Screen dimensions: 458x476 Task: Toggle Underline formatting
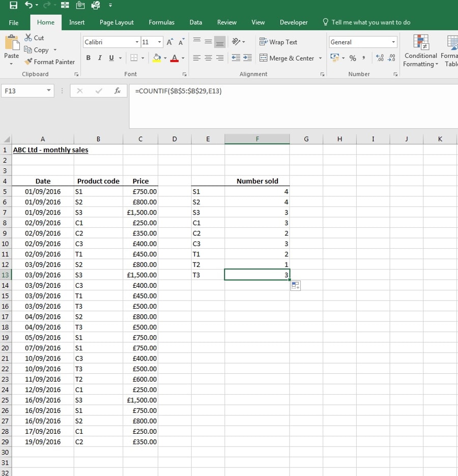tap(111, 58)
